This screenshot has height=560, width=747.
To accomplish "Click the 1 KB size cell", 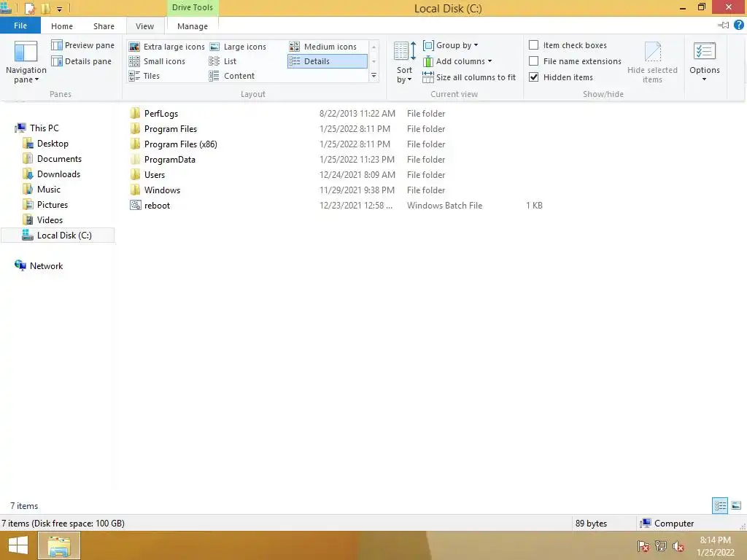I will (534, 205).
